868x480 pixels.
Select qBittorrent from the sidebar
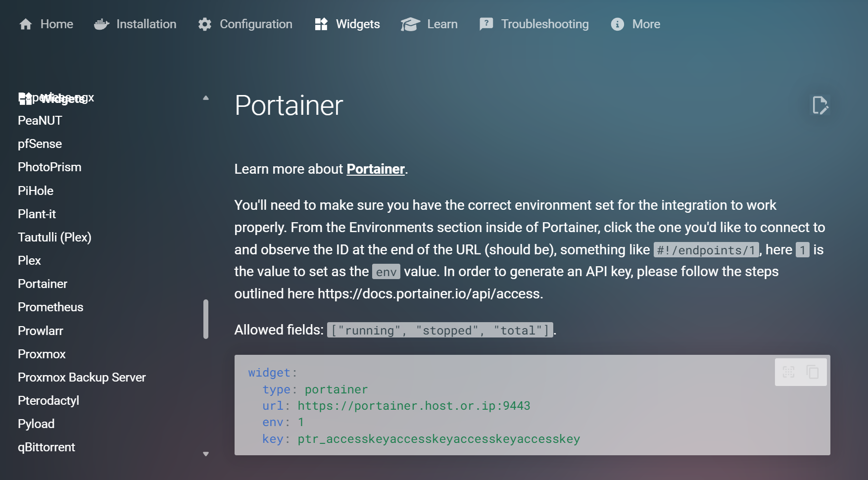point(47,447)
